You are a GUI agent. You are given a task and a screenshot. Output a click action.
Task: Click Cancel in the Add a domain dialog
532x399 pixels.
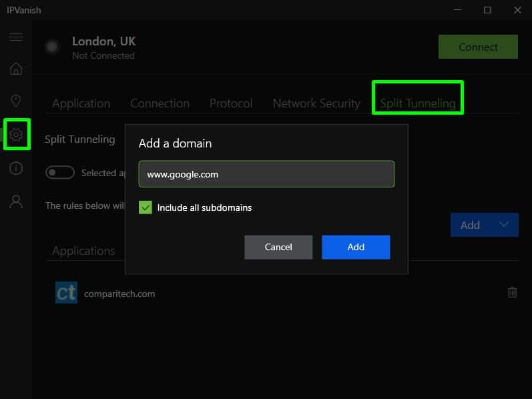[278, 247]
